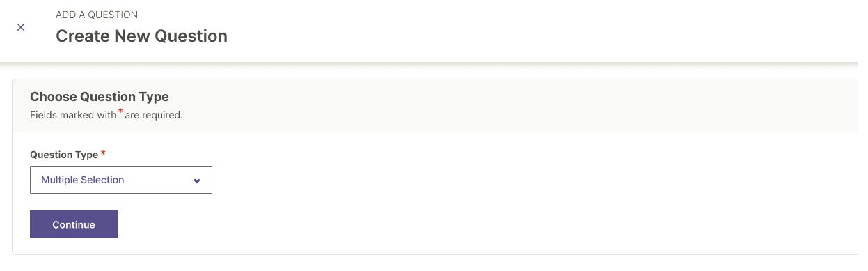Click the dropdown chevron arrow icon
Viewport: 868px width, 271px height.
(x=197, y=180)
